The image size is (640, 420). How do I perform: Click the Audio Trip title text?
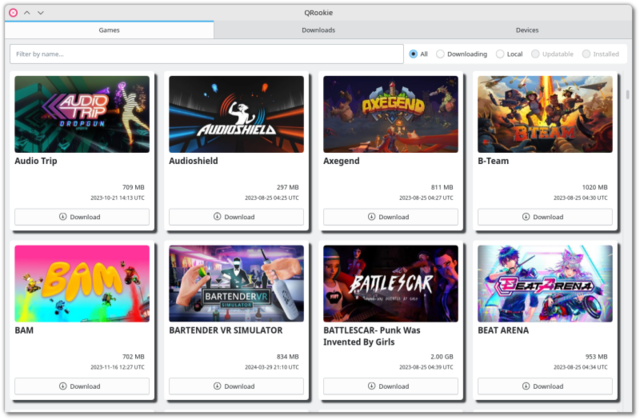click(x=36, y=161)
